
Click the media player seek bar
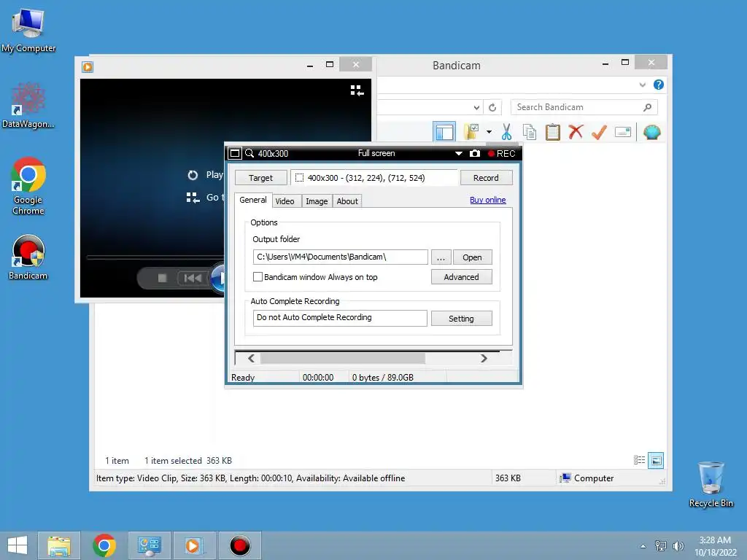(x=155, y=257)
